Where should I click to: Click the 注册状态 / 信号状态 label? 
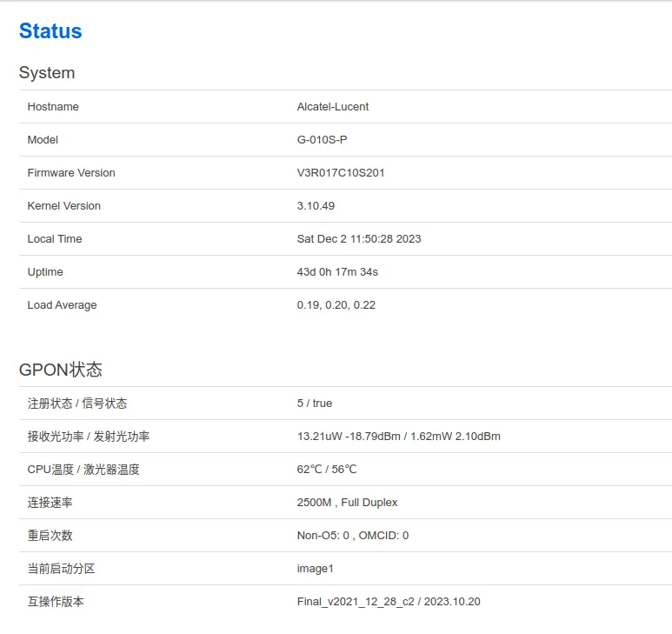pos(77,403)
